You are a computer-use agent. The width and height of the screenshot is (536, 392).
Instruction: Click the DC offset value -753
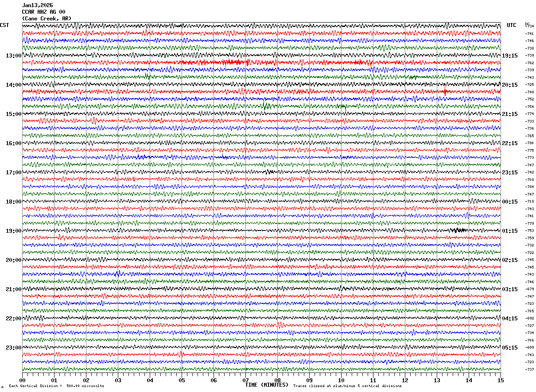point(529,231)
